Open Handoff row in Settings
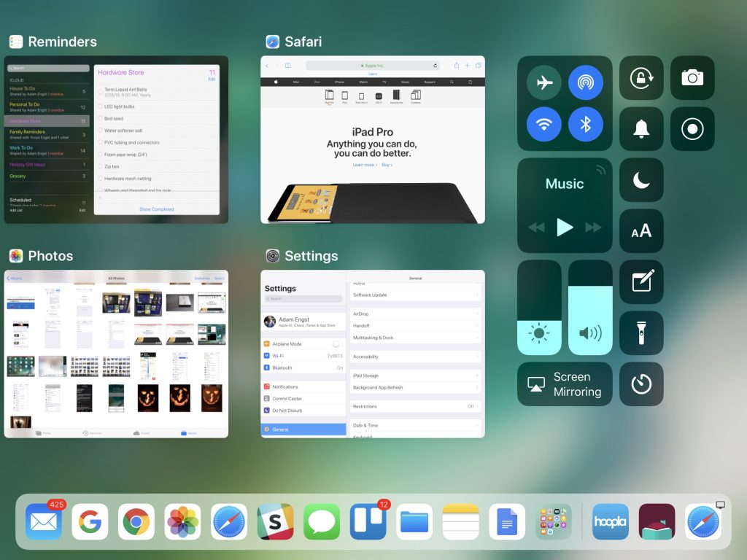Viewport: 747px width, 560px height. [415, 326]
